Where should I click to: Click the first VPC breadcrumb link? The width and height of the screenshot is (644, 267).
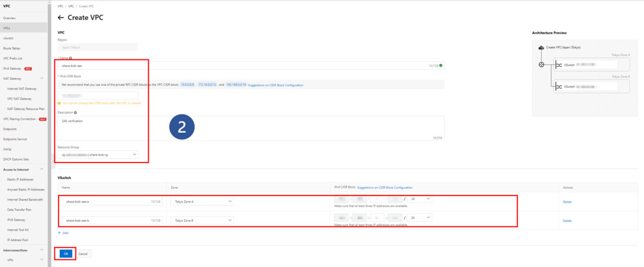(61, 6)
